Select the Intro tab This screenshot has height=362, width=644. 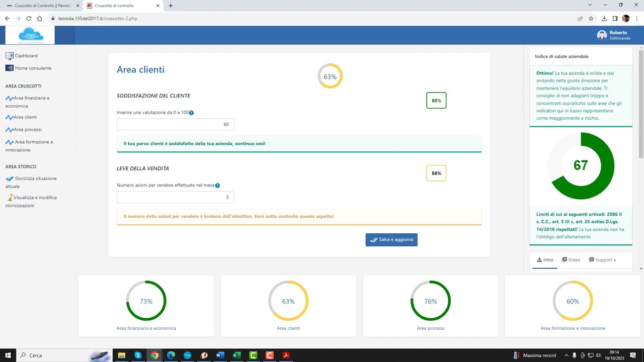point(545,260)
